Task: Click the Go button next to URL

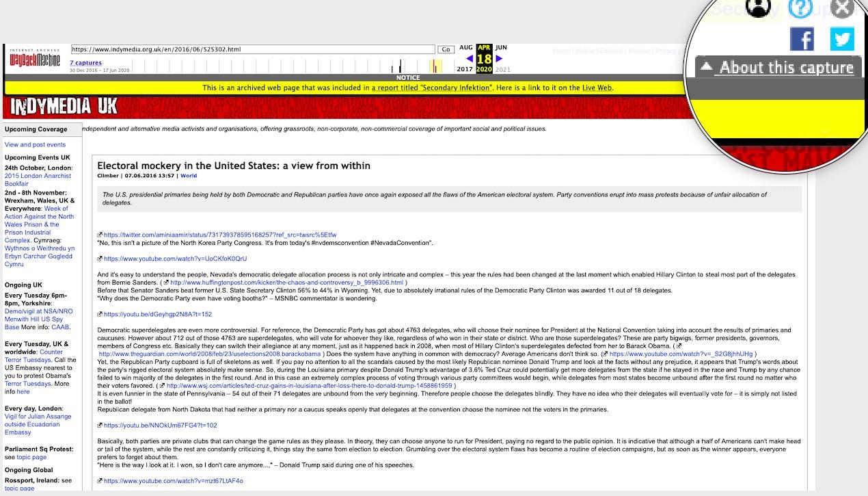Action: 446,49
